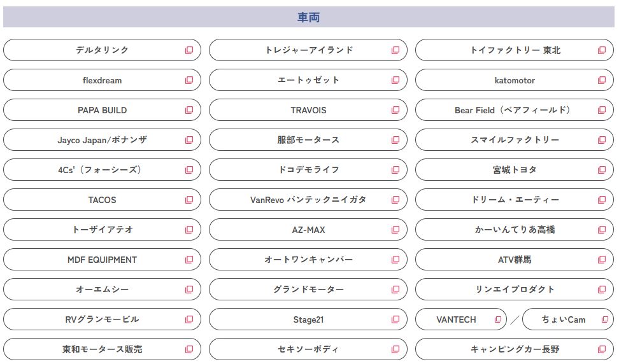Open the PAPA BUILD link
The width and height of the screenshot is (619, 364).
click(102, 110)
